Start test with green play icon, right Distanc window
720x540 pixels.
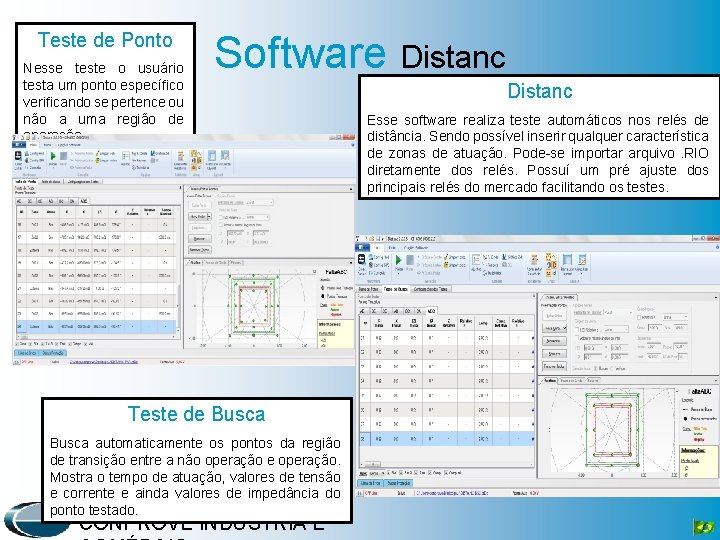(399, 260)
